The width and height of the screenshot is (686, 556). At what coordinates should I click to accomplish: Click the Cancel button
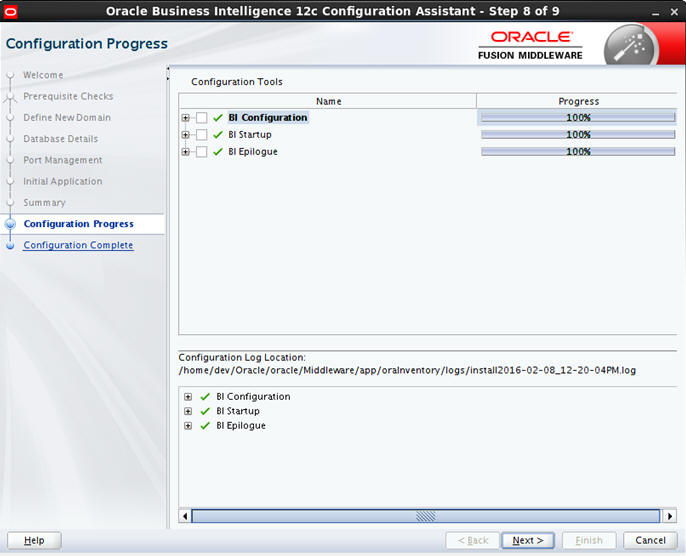[650, 541]
